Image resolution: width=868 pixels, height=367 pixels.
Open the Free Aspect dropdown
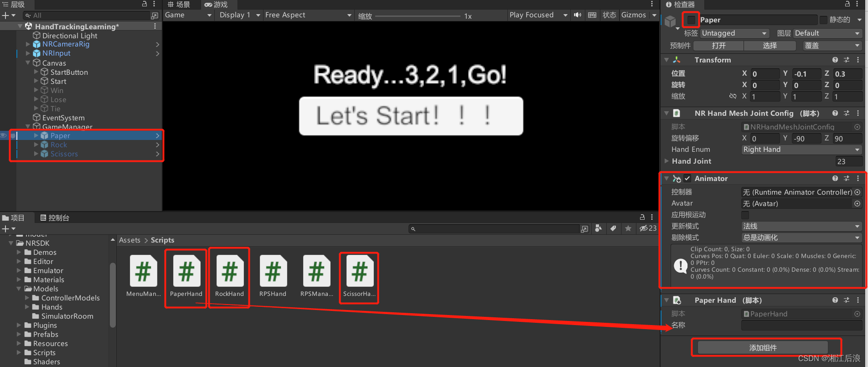308,15
